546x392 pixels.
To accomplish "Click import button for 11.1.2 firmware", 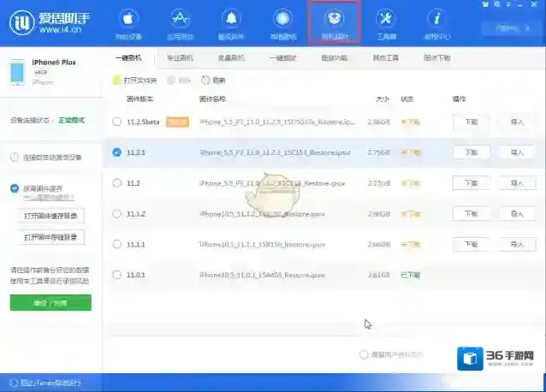I will [x=517, y=213].
